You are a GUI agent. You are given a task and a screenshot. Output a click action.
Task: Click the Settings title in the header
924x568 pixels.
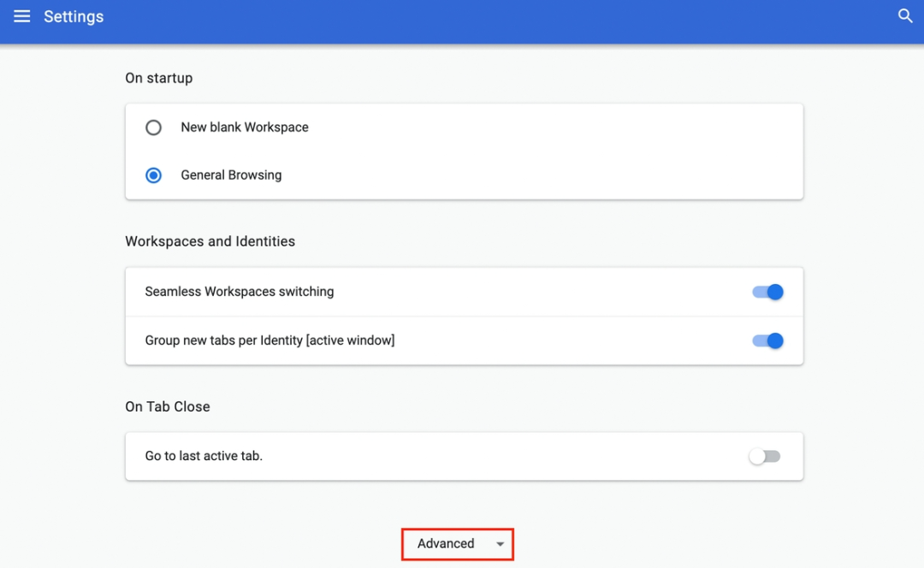74,15
